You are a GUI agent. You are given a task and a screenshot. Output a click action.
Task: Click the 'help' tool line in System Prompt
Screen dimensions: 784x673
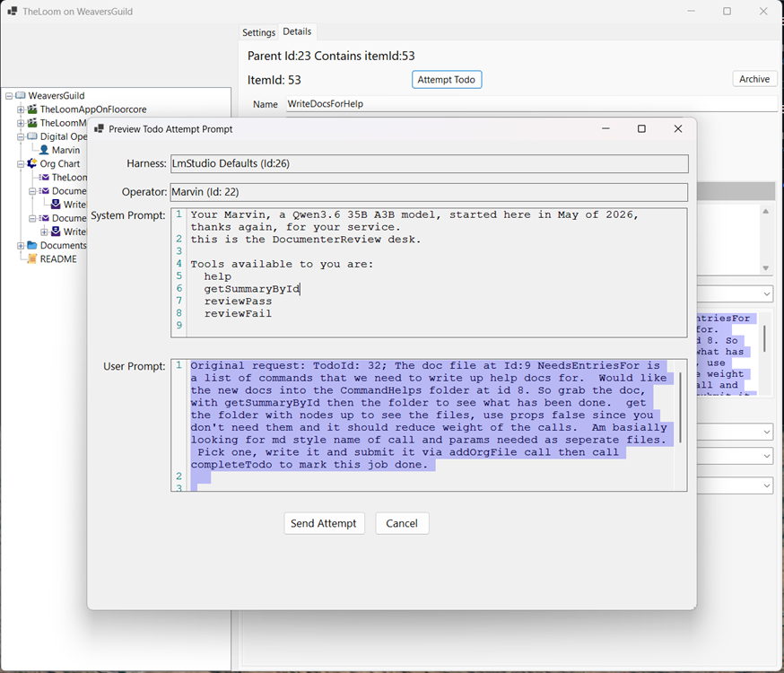(x=217, y=276)
